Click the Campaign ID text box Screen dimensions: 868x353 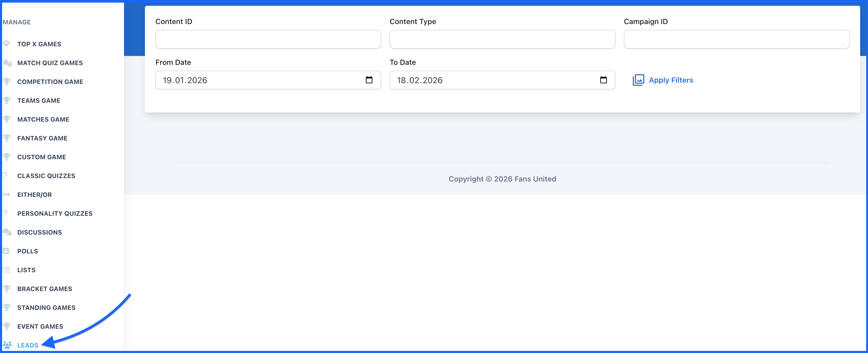(736, 39)
